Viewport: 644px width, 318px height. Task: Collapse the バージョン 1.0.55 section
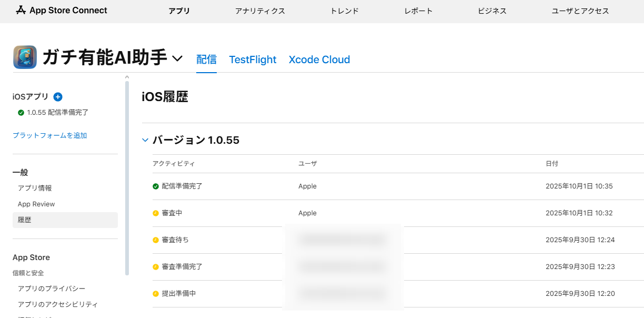point(146,140)
